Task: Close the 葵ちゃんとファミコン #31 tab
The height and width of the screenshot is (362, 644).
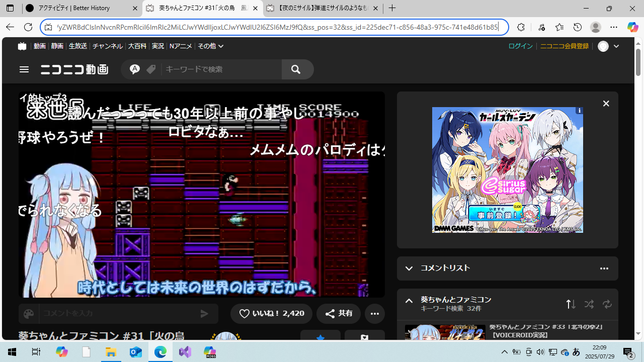Action: pyautogui.click(x=256, y=9)
